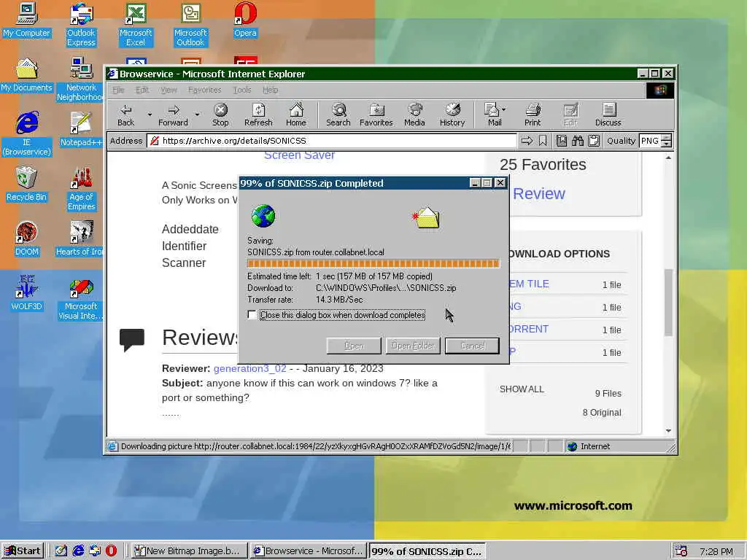Select the Microsoft Excel desktop shortcut
This screenshot has height=560, width=747.
click(136, 25)
